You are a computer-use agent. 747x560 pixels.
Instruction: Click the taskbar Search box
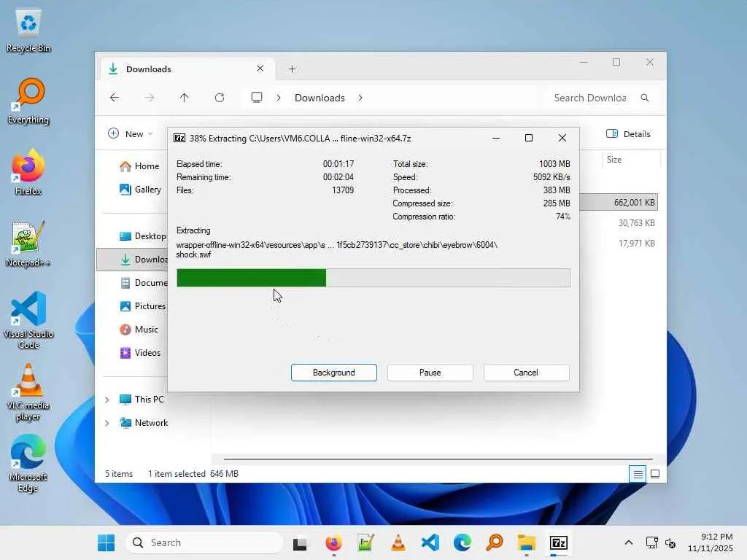pyautogui.click(x=205, y=542)
